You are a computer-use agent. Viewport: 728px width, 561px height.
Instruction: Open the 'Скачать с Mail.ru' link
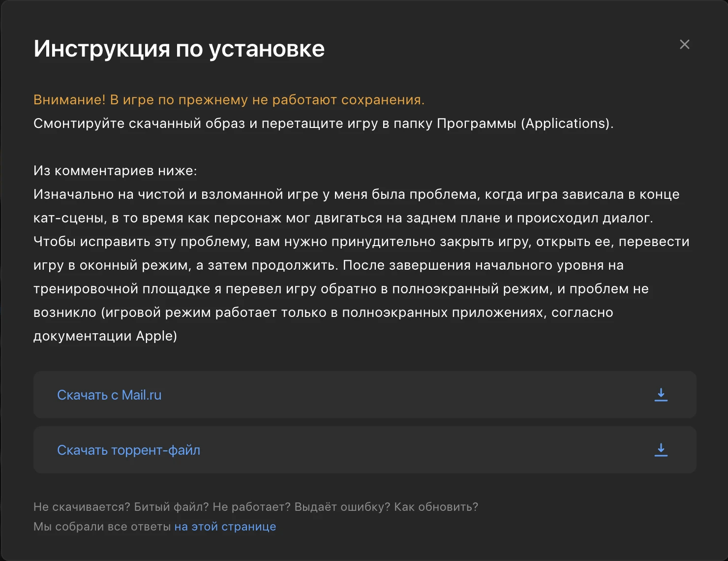[109, 395]
